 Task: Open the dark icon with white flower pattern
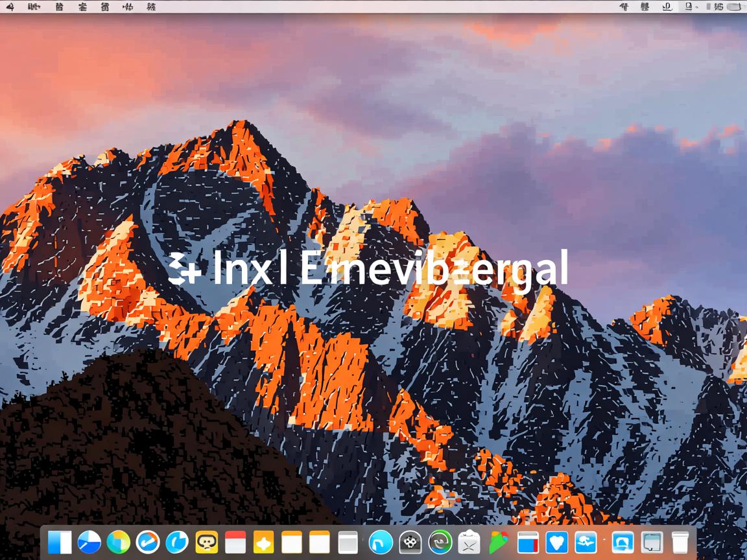click(410, 542)
